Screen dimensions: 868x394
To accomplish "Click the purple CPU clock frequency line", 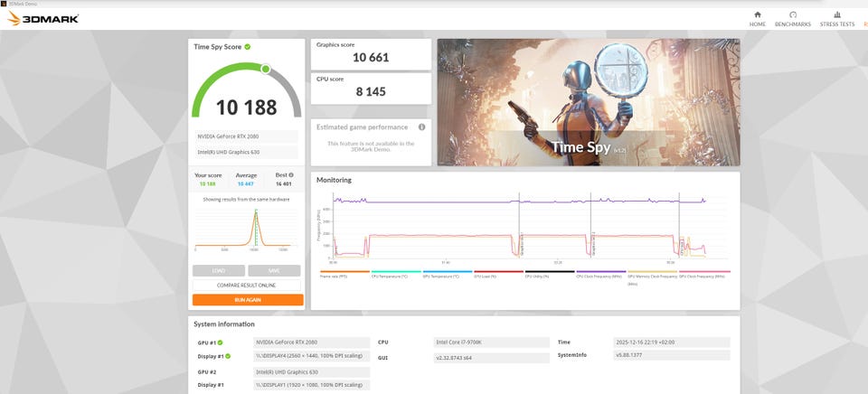I will (443, 202).
